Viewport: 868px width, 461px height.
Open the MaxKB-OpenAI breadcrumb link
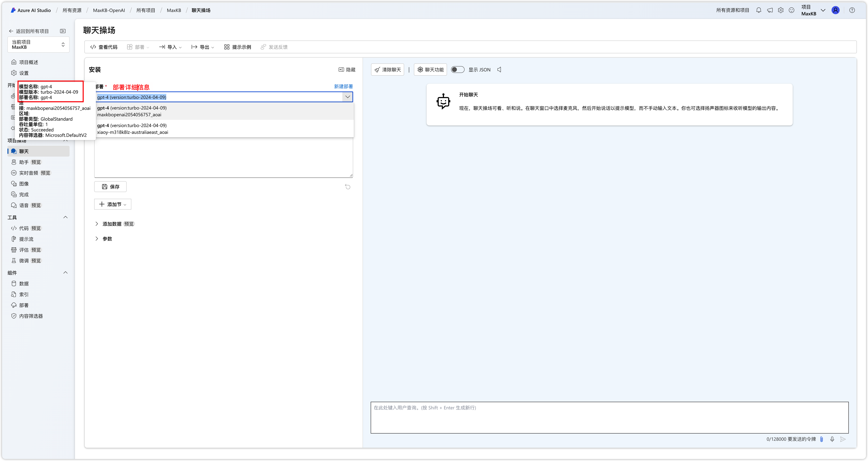coord(109,10)
